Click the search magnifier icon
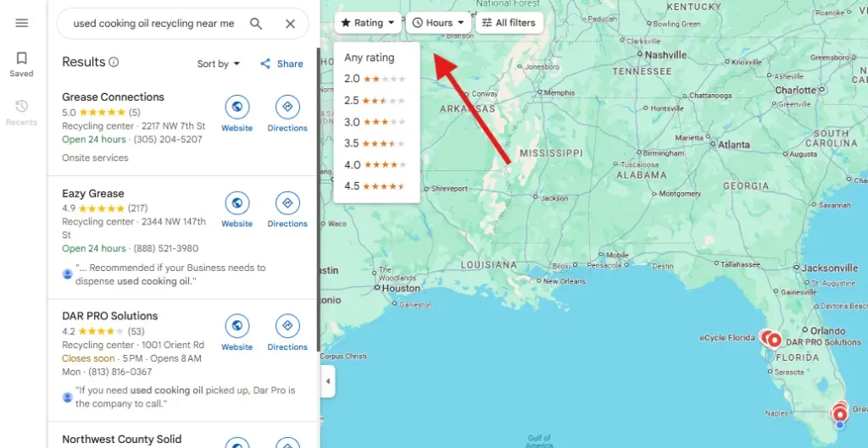Viewport: 868px width, 448px height. point(256,24)
